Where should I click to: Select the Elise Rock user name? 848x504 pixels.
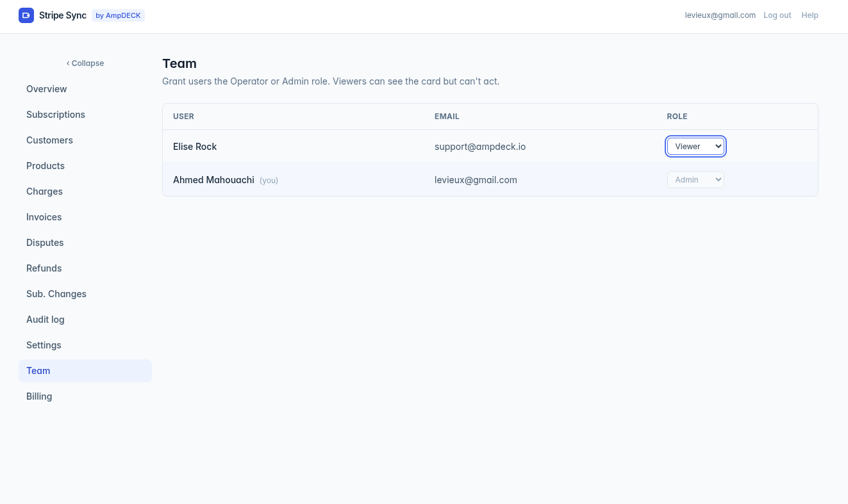195,147
